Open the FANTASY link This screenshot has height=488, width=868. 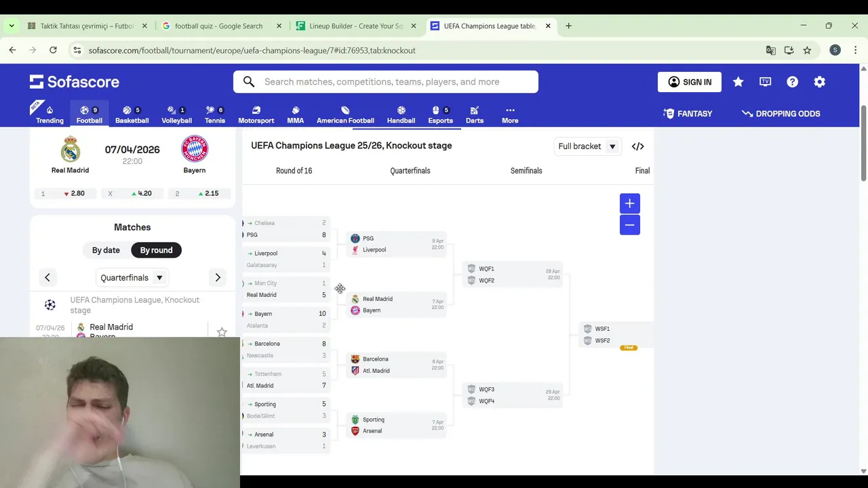[x=688, y=114]
